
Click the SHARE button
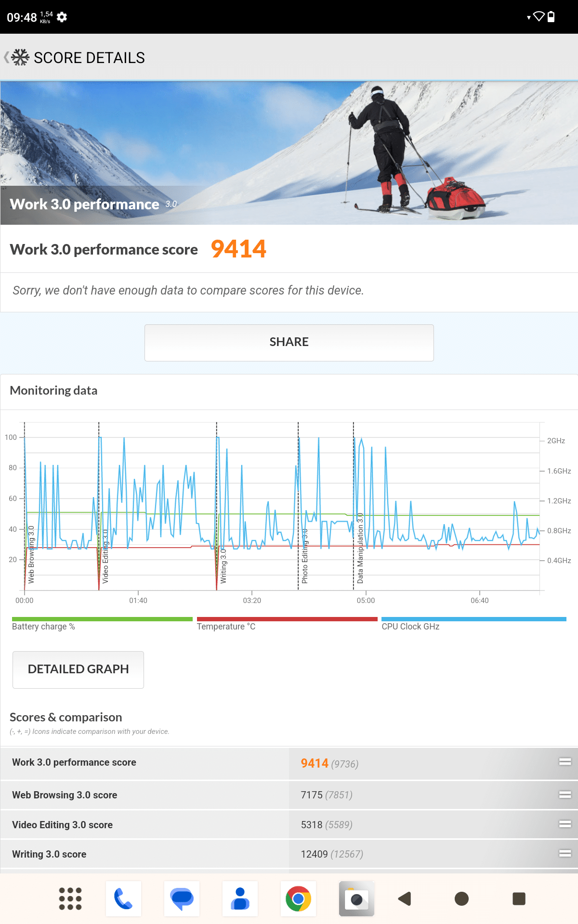click(x=289, y=342)
